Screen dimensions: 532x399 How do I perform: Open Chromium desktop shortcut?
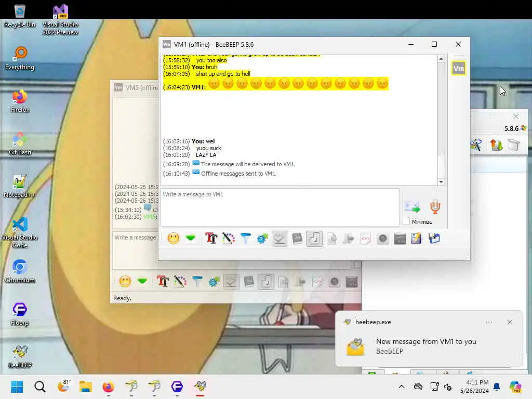[20, 271]
